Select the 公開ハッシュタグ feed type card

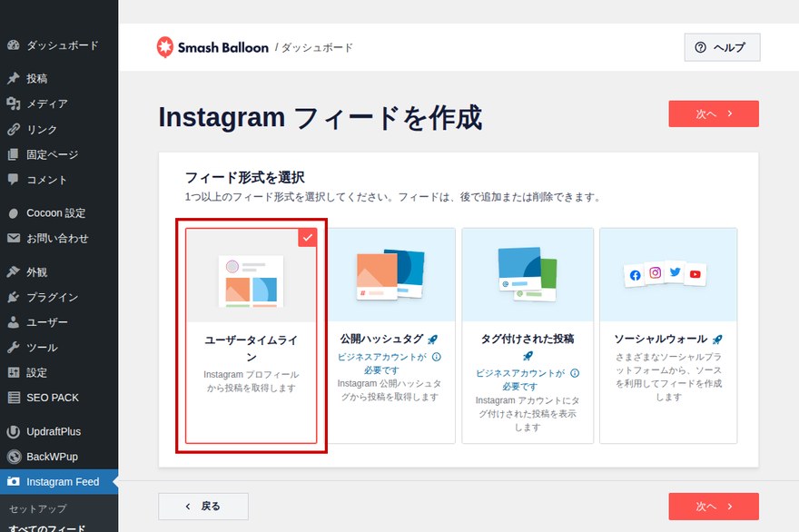[390, 336]
